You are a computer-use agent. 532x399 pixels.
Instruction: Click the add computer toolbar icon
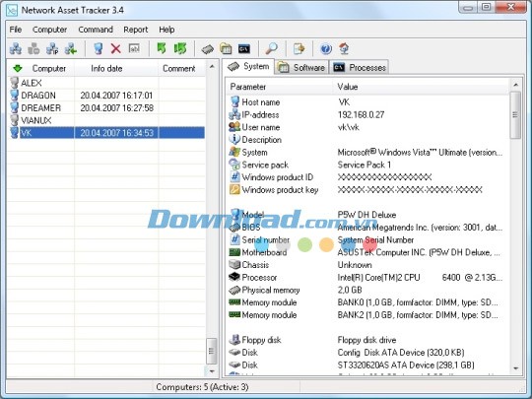(99, 49)
